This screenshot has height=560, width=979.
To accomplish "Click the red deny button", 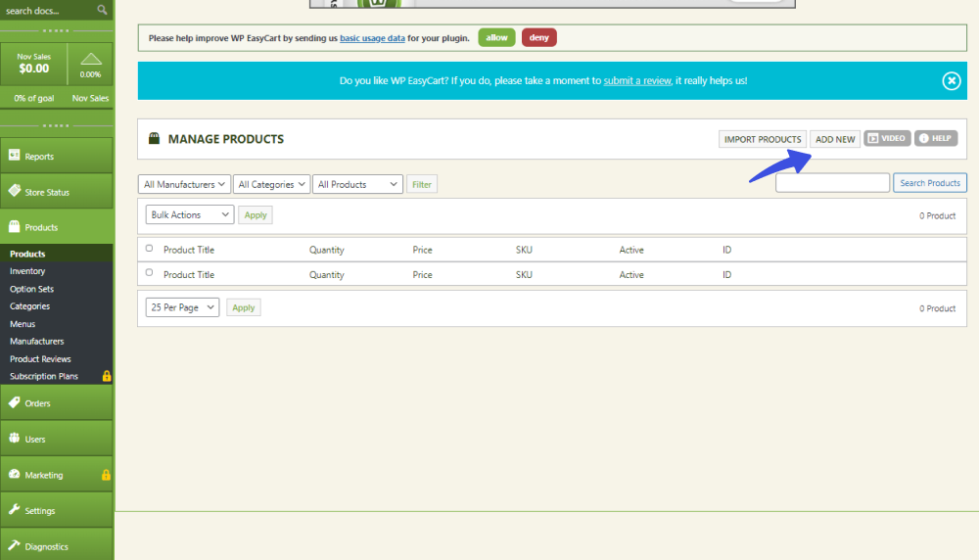I will pyautogui.click(x=538, y=37).
